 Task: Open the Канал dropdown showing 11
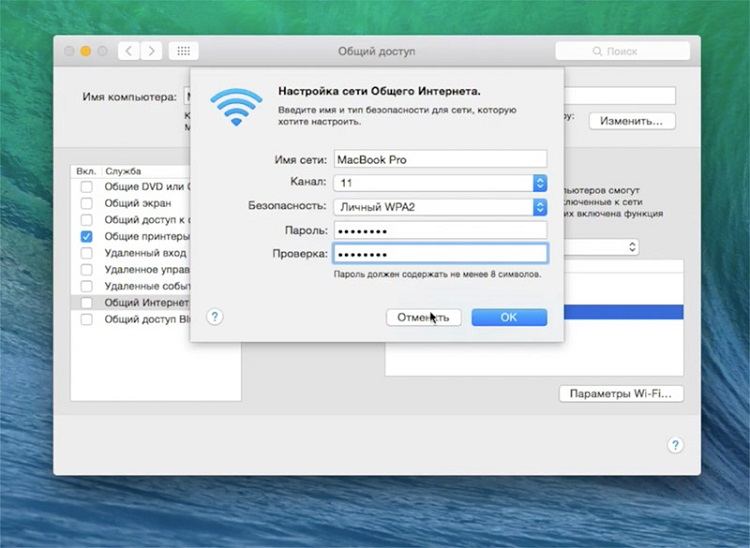[x=540, y=183]
